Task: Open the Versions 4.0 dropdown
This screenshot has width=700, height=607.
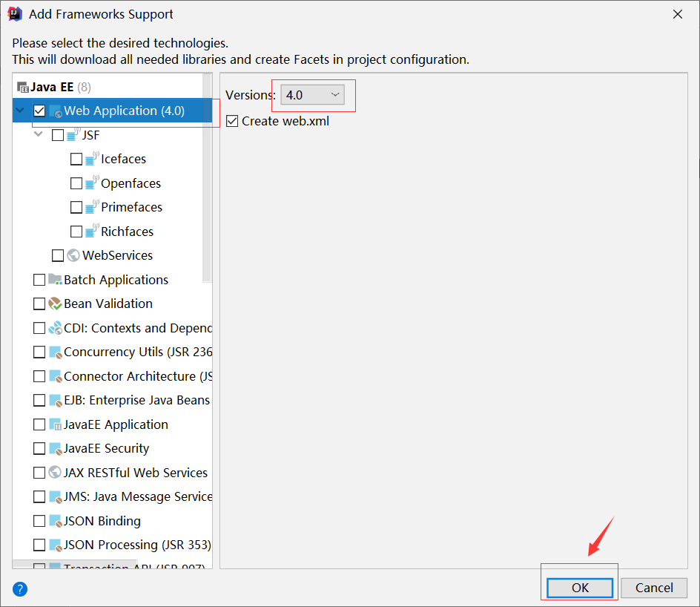Action: point(312,95)
